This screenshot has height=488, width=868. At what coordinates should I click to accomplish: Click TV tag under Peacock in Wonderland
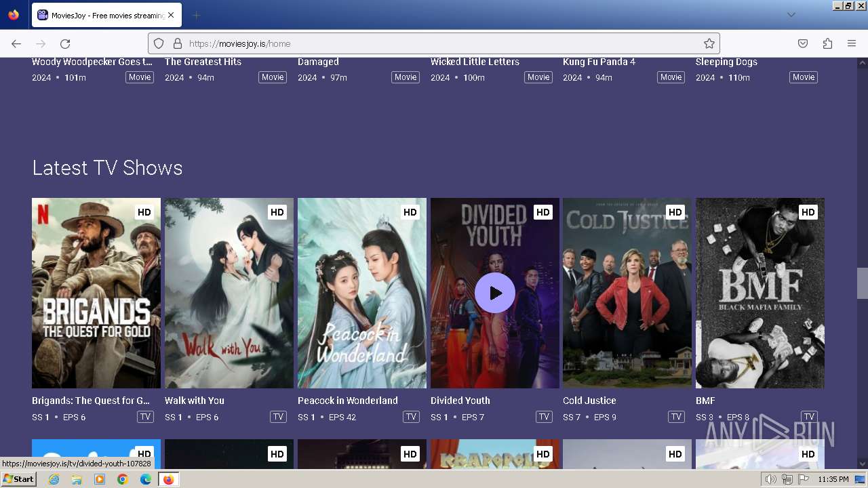point(411,417)
